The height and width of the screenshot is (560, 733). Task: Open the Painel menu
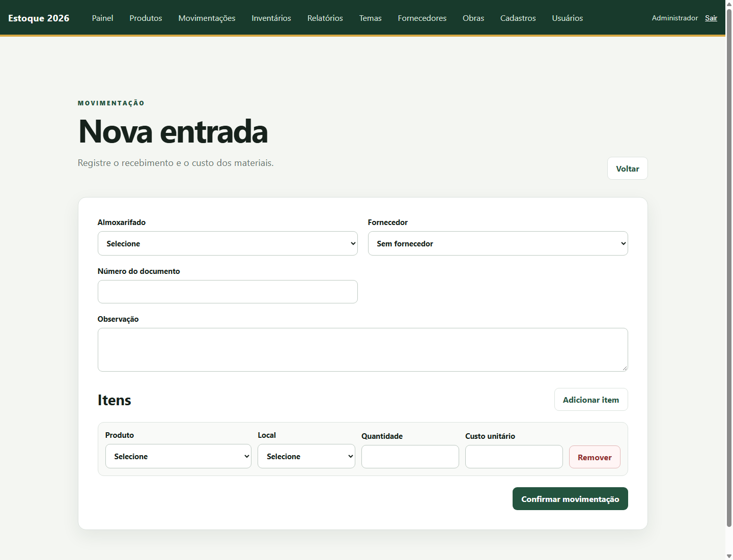(x=102, y=18)
